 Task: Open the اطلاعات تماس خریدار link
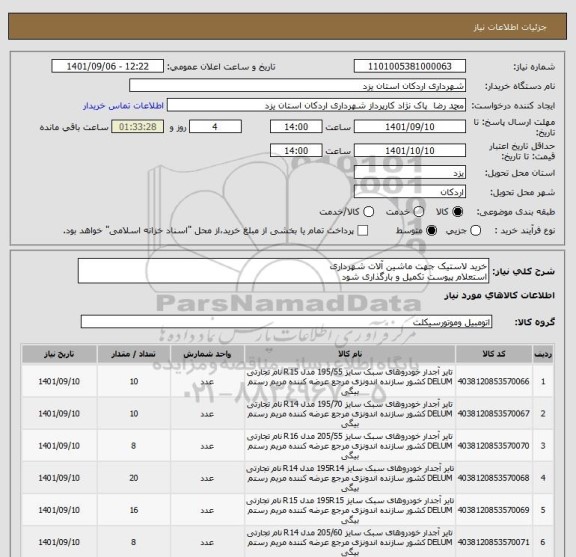tap(123, 106)
